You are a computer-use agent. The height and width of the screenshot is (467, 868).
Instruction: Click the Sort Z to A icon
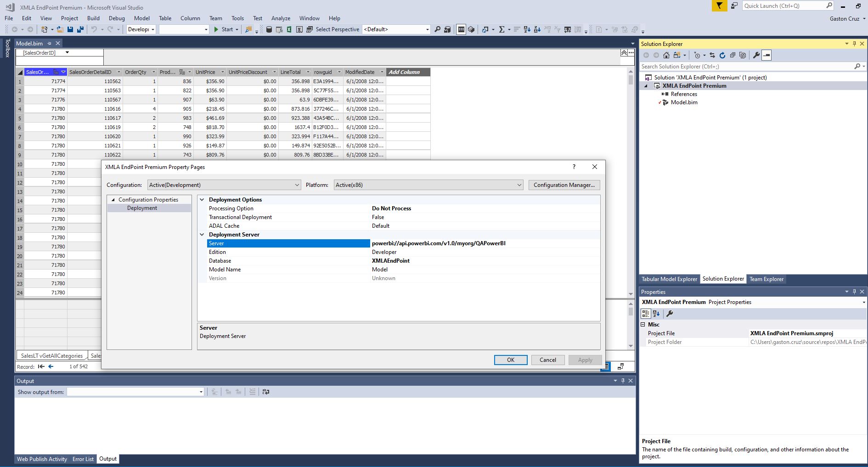tap(537, 29)
